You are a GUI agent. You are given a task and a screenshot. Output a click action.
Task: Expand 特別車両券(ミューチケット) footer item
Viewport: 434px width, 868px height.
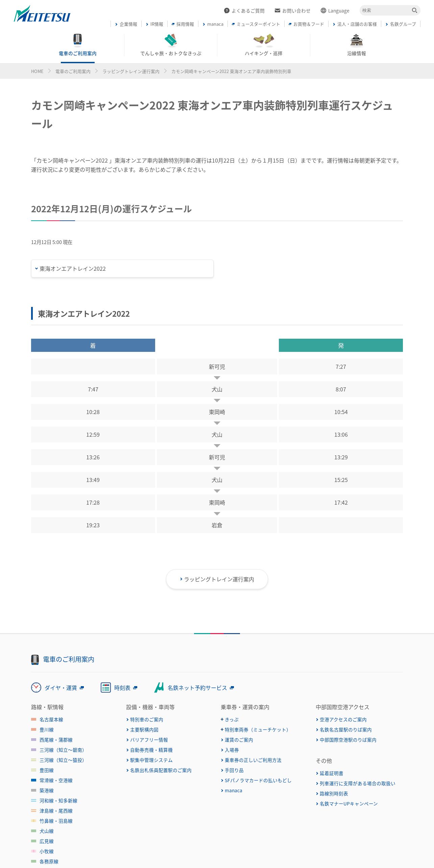pos(256,730)
